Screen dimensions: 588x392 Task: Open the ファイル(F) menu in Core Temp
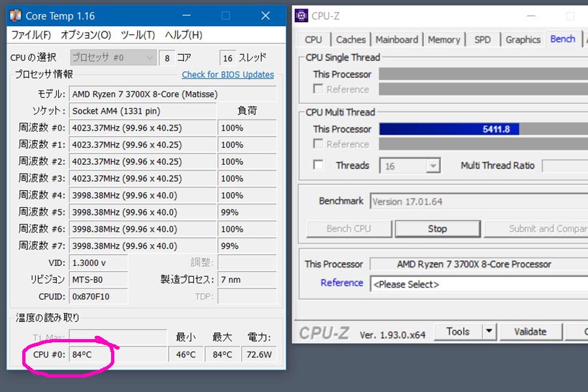click(x=31, y=35)
